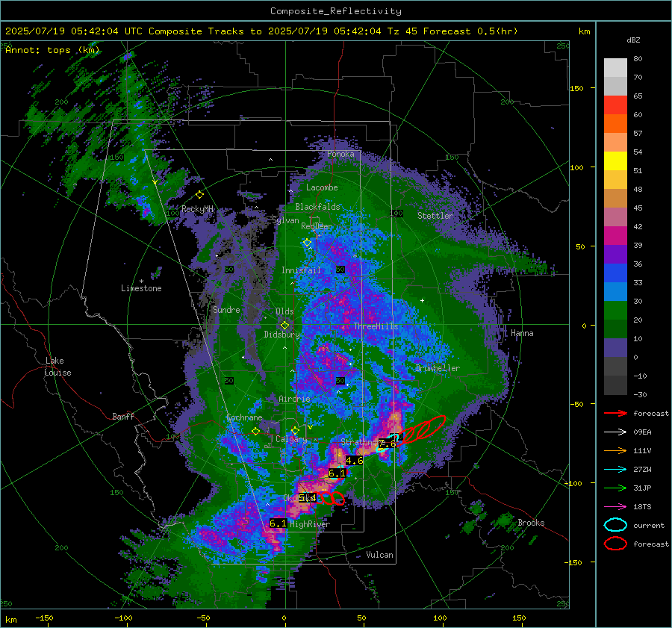Click the 6.1 storm top label beside HighRiver
This screenshot has height=628, width=672.
(278, 523)
